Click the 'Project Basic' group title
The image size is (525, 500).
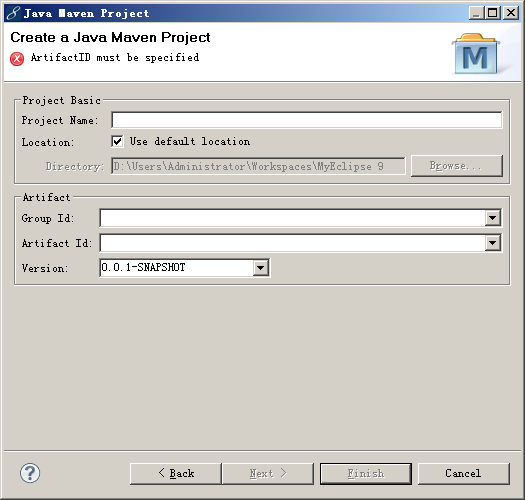point(62,100)
